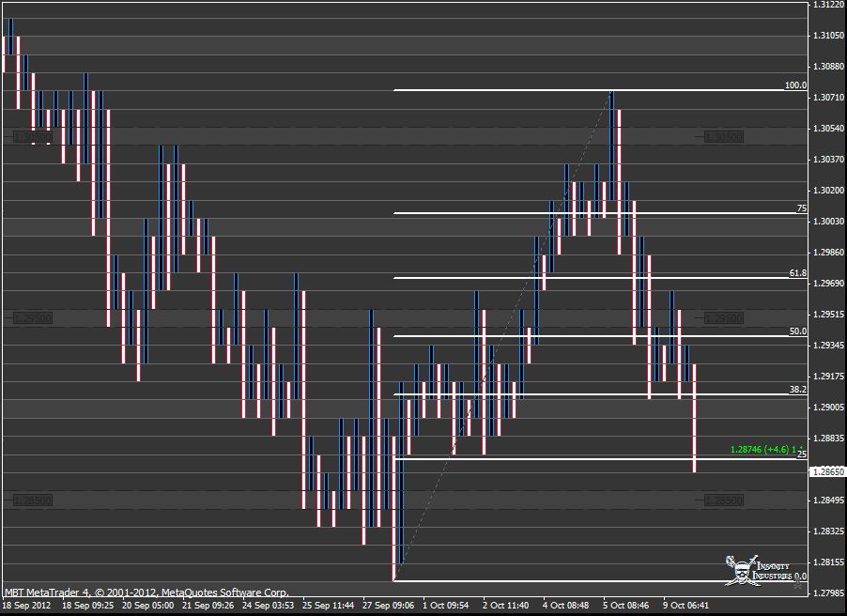
Task: Click the 1.29005 price axis label
Action: coord(828,407)
